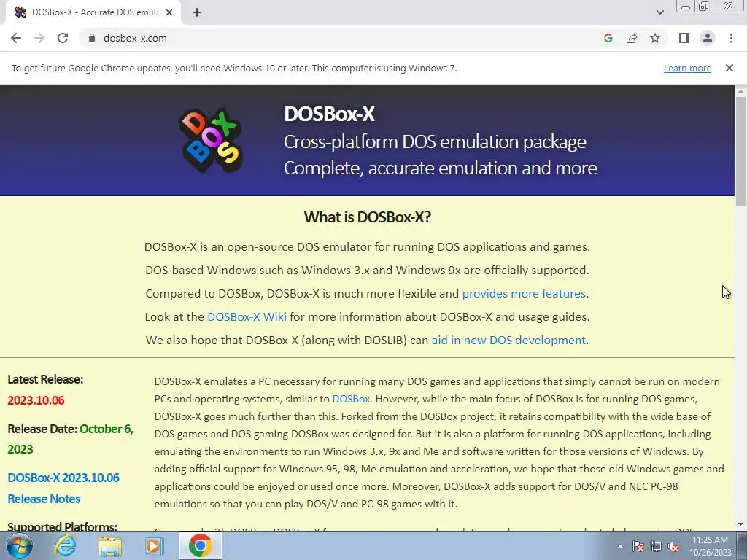
Task: Go back using the browser back arrow
Action: [16, 38]
